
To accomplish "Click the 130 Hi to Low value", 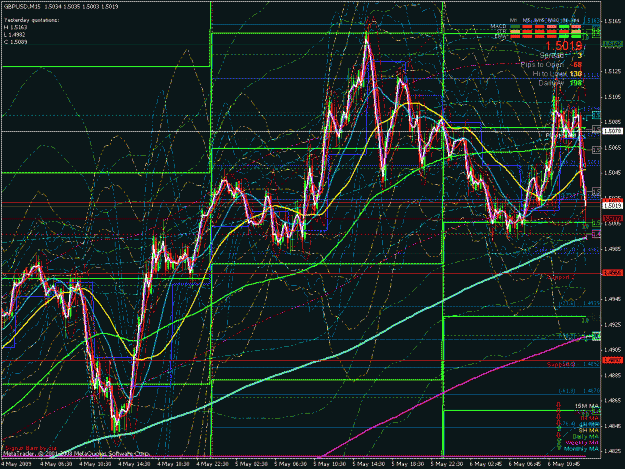I will [x=576, y=74].
